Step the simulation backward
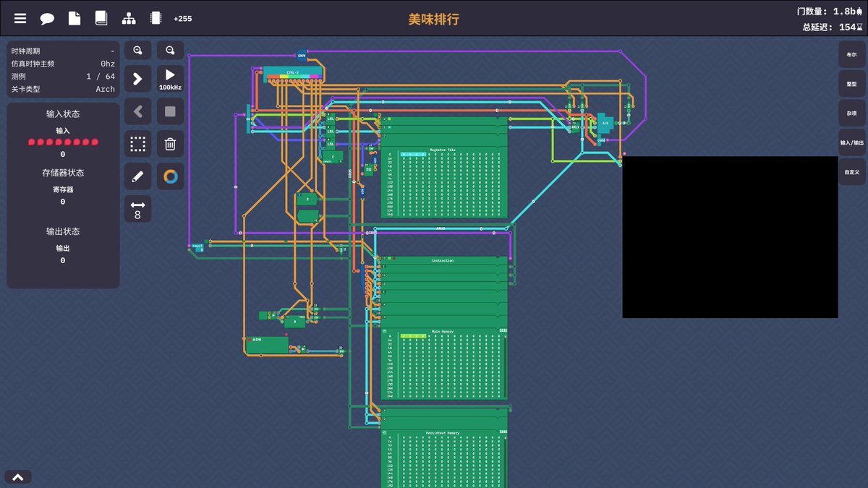868x488 pixels. click(137, 111)
